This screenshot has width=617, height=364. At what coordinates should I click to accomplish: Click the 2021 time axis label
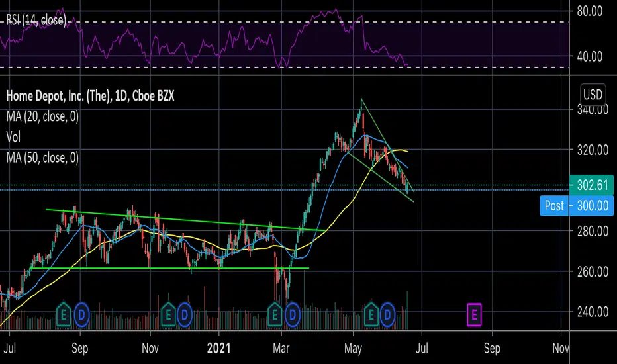pos(218,348)
